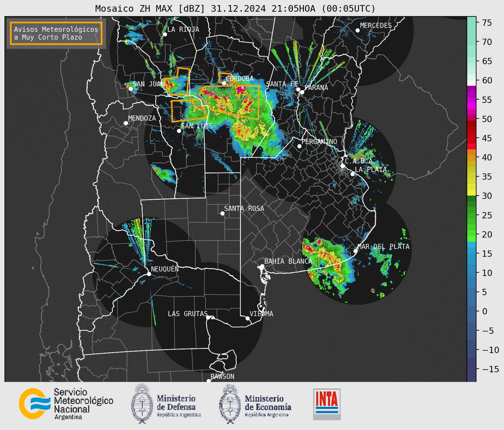The width and height of the screenshot is (504, 430).
Task: Select the BAHÍA BLANCA city label
Action: coord(288,261)
